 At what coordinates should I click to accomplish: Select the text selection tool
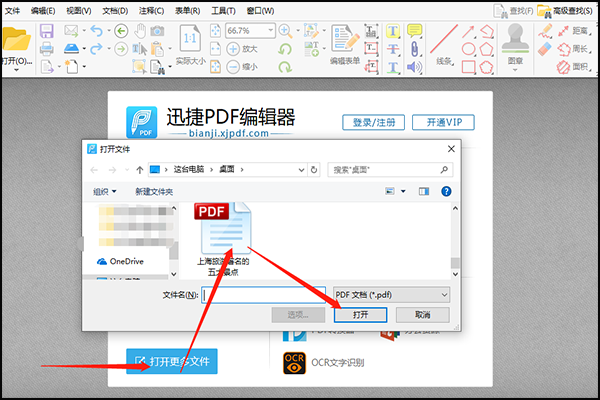tap(139, 49)
